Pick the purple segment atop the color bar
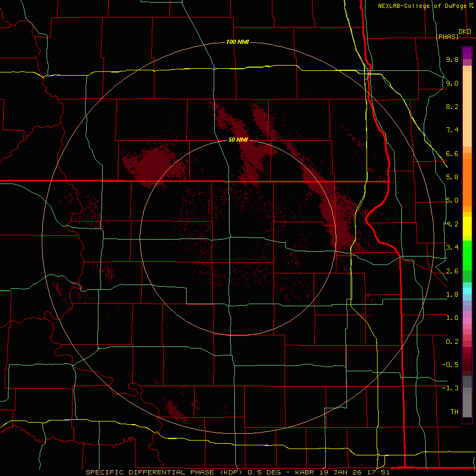476x476 pixels. 467,53
